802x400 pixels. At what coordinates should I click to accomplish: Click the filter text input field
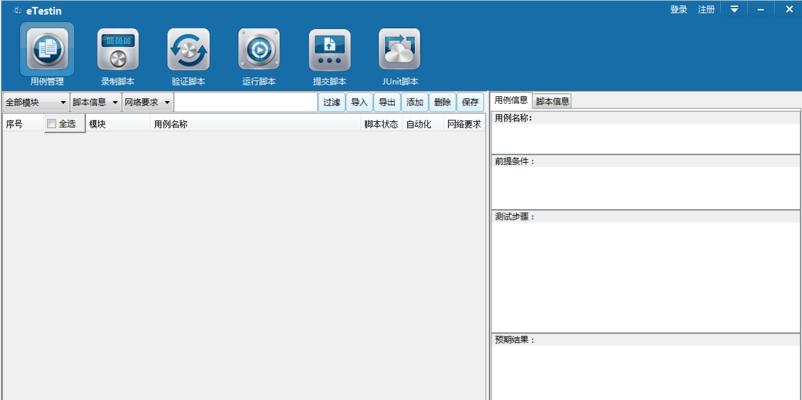246,102
